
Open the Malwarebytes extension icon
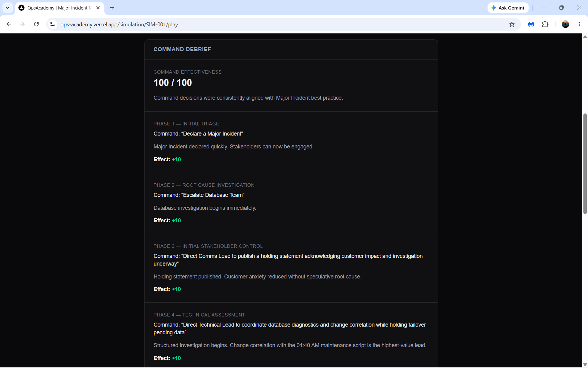tap(531, 24)
